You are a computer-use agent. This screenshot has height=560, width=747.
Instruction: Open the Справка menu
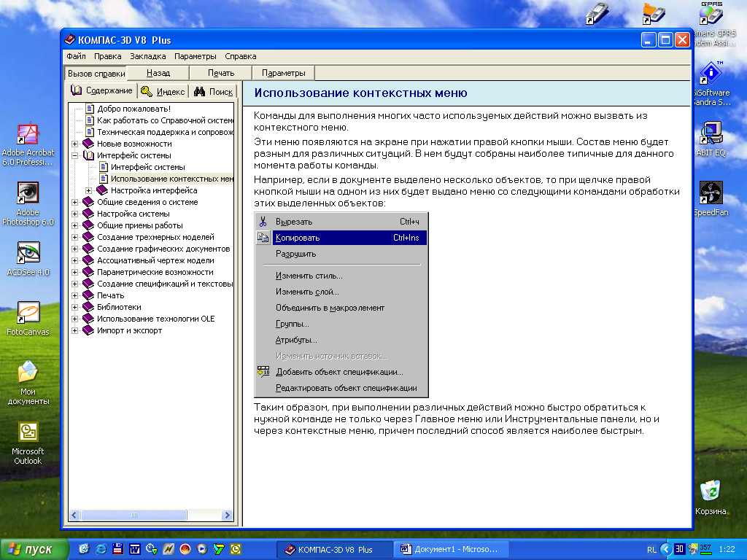click(x=241, y=56)
